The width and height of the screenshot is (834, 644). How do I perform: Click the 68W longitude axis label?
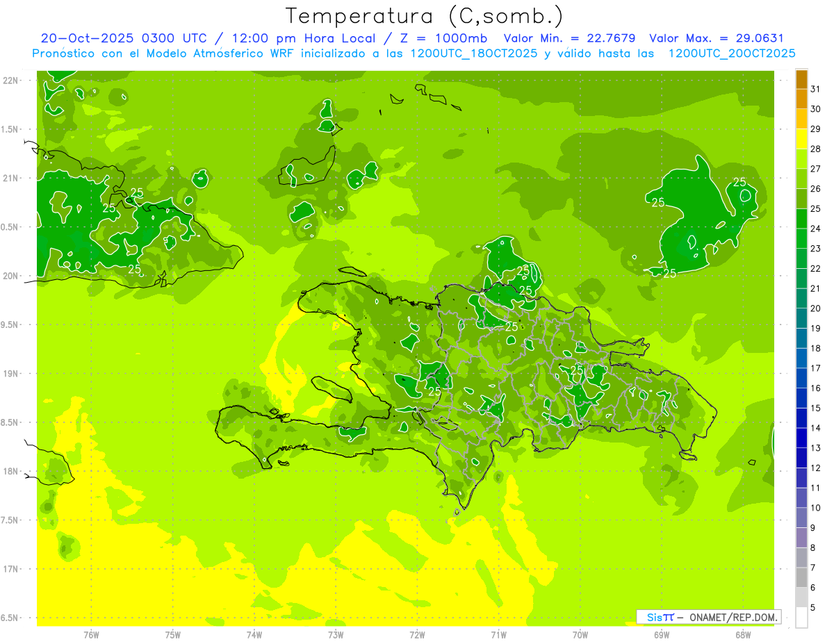pyautogui.click(x=743, y=634)
